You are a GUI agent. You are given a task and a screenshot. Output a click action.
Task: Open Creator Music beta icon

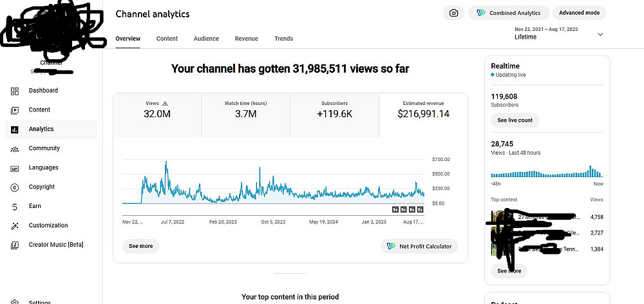coord(15,245)
